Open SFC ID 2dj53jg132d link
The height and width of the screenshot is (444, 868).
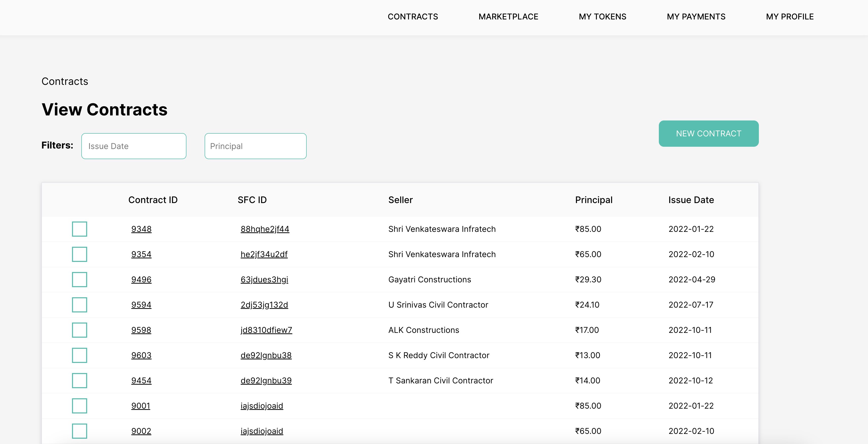264,305
